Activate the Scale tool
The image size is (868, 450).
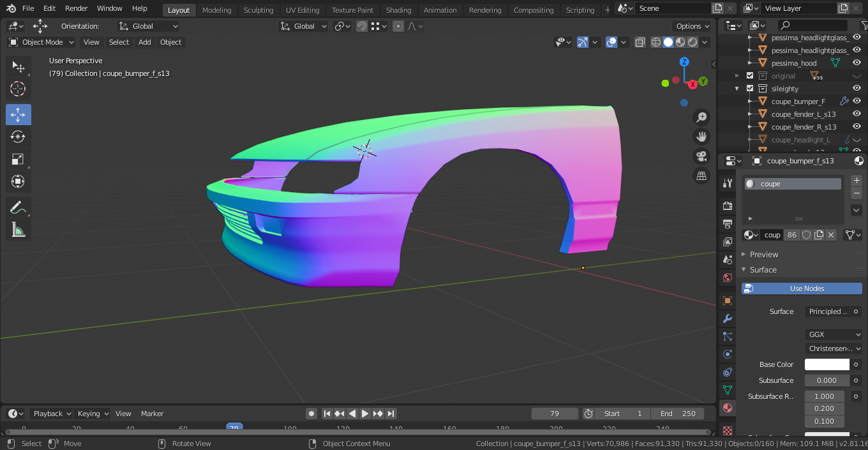coord(18,159)
